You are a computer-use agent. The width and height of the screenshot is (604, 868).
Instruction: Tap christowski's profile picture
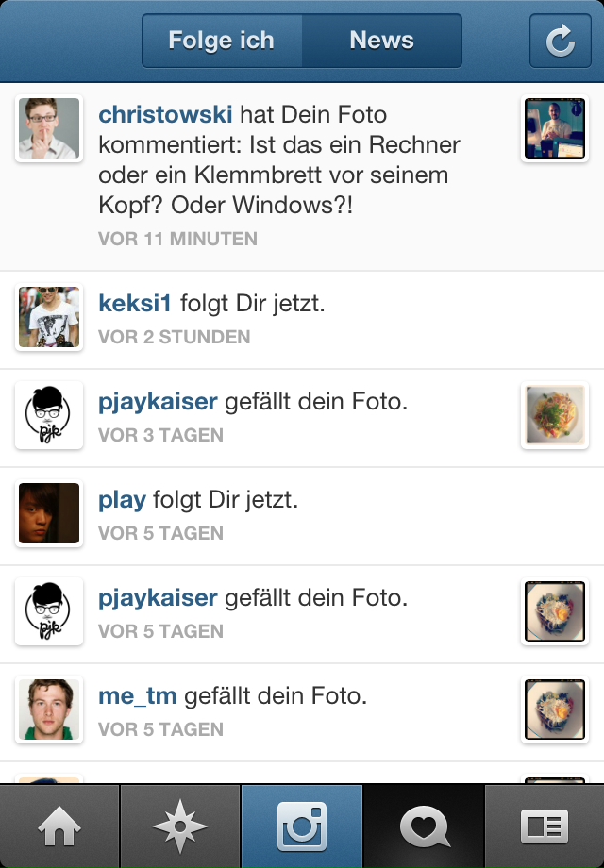(49, 128)
